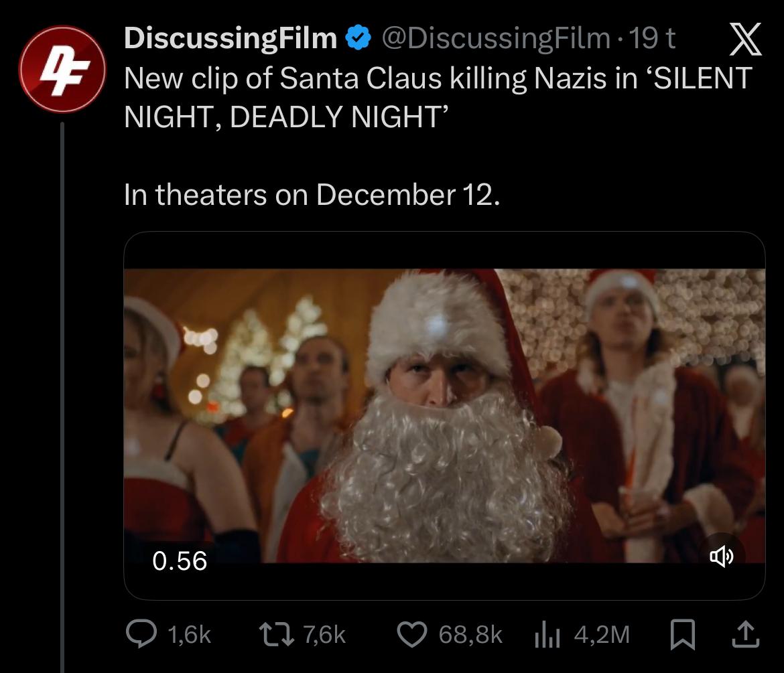Image resolution: width=784 pixels, height=673 pixels.
Task: Click the blue verified badge
Action: 357,40
